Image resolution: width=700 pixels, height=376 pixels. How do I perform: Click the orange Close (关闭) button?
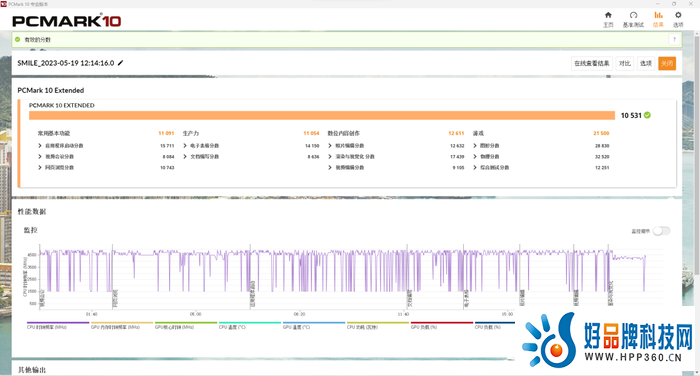pyautogui.click(x=667, y=63)
